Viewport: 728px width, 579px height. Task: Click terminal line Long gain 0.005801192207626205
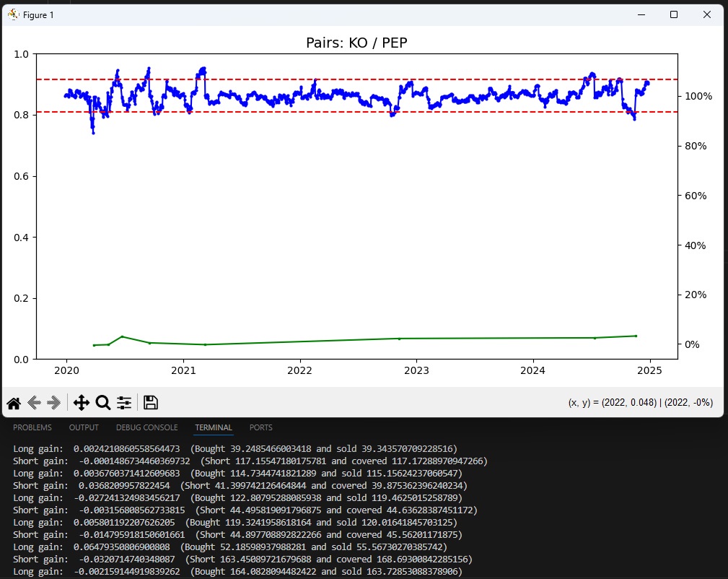(235, 523)
